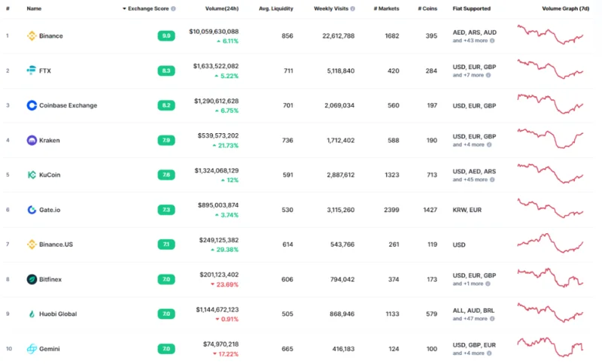Sort by Exchange Score column header
Screen dimensions: 602x364
click(147, 8)
